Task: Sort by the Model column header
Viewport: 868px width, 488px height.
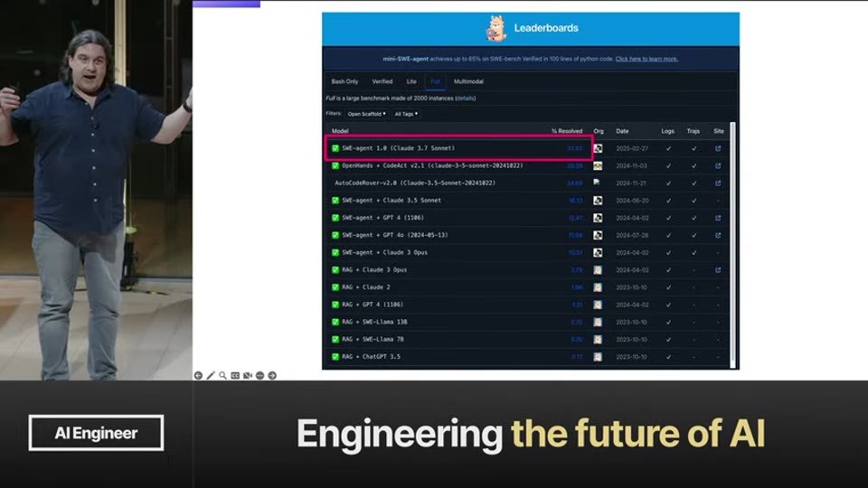Action: point(340,131)
